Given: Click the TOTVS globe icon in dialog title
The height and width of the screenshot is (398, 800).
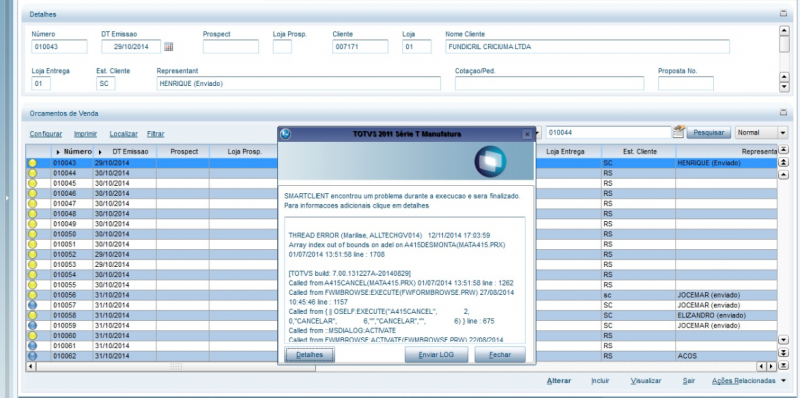Looking at the screenshot, I should [286, 134].
